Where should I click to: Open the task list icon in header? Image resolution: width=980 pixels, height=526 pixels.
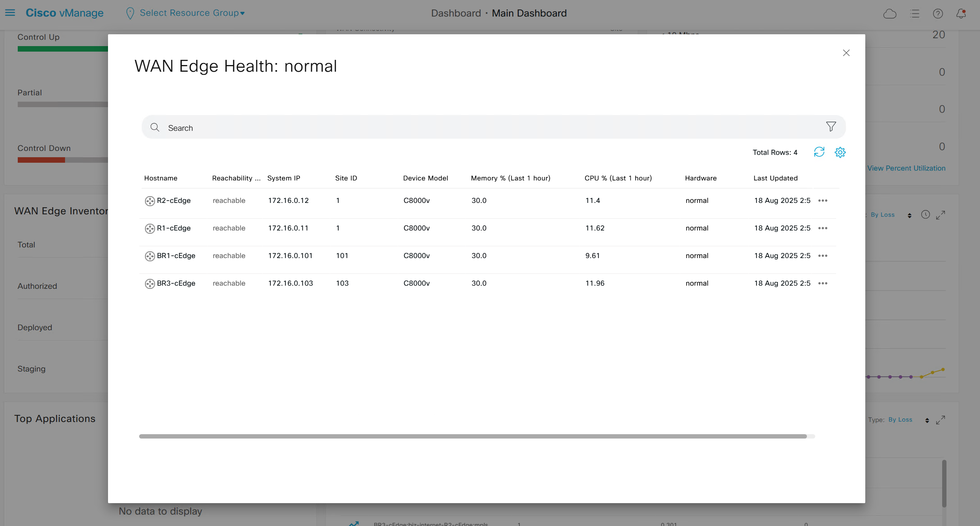[915, 14]
